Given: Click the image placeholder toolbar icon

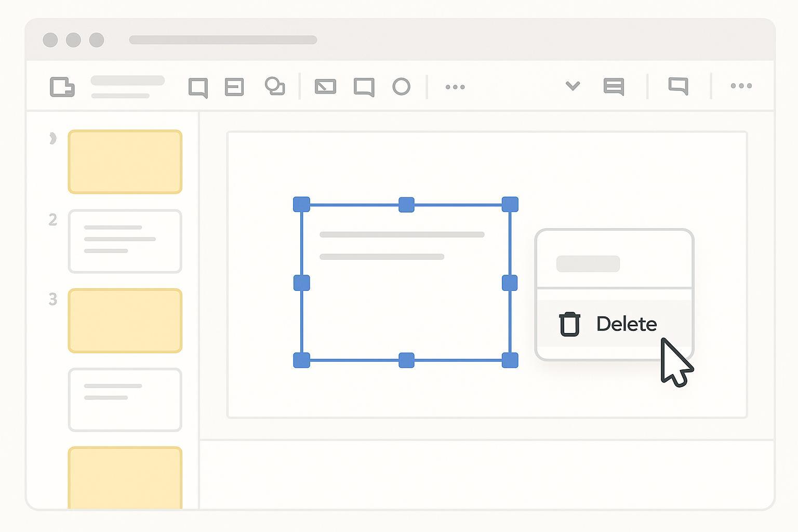Looking at the screenshot, I should coord(325,87).
